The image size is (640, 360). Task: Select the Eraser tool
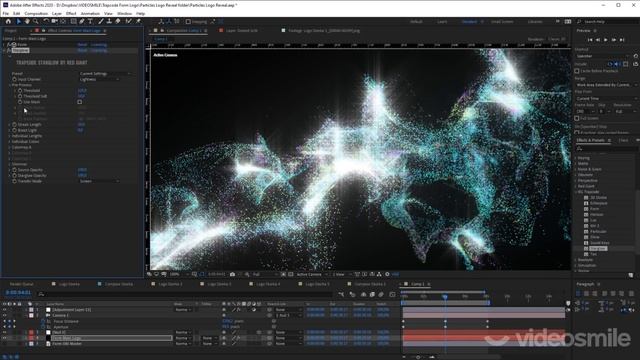tap(118, 21)
